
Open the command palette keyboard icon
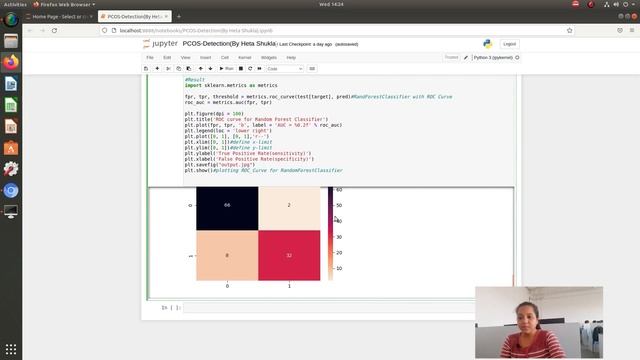(312, 69)
